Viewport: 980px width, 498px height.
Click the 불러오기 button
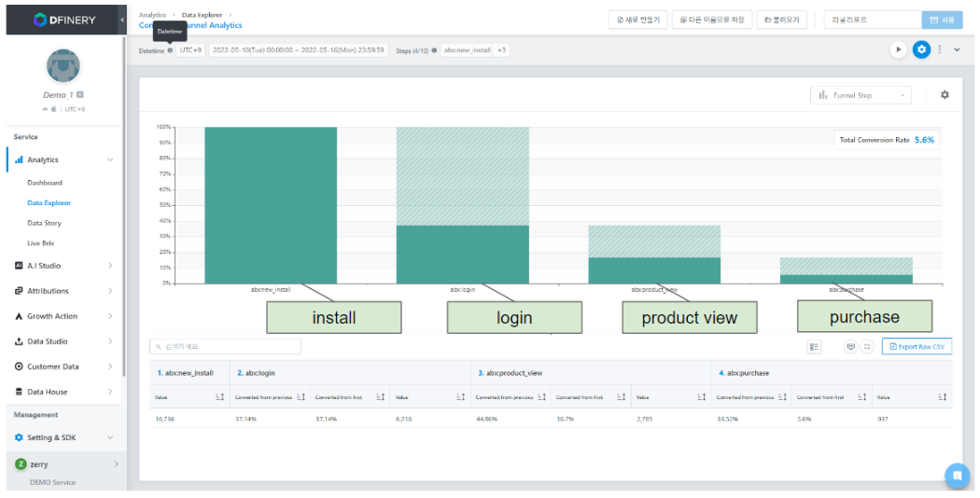pos(782,20)
